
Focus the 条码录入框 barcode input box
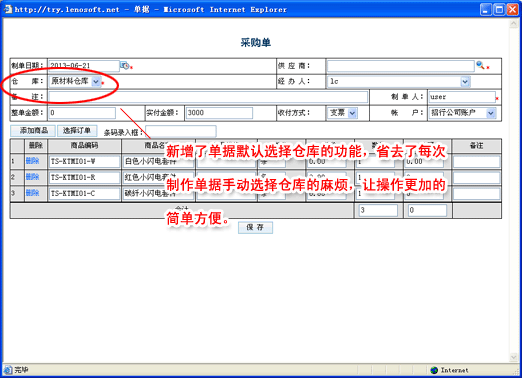point(181,131)
